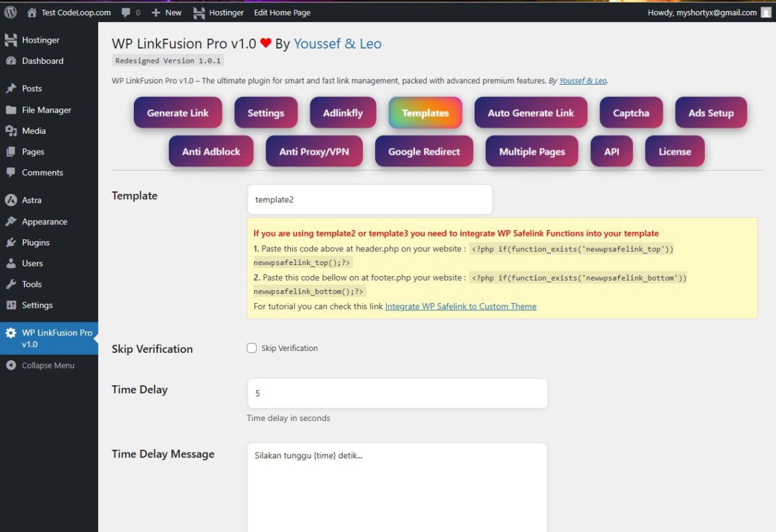This screenshot has width=776, height=532.
Task: Follow the Integrate WP Safelink to Custom Theme link
Action: tap(460, 306)
